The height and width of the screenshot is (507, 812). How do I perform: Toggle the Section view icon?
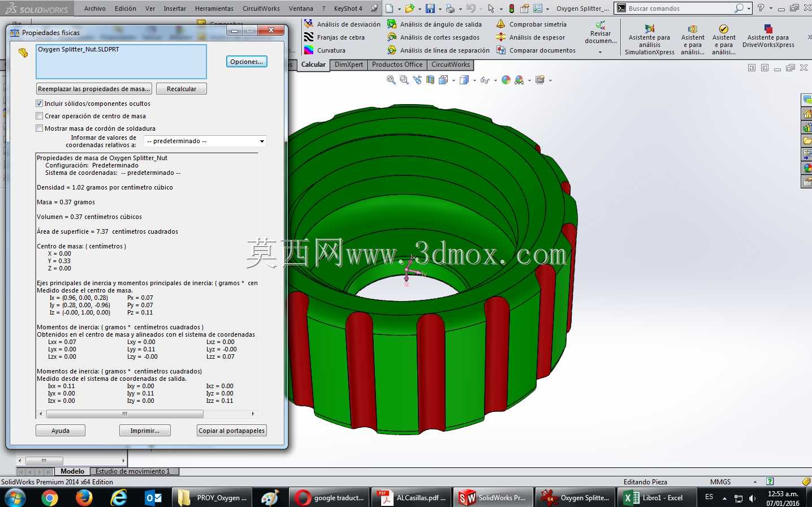tap(430, 80)
